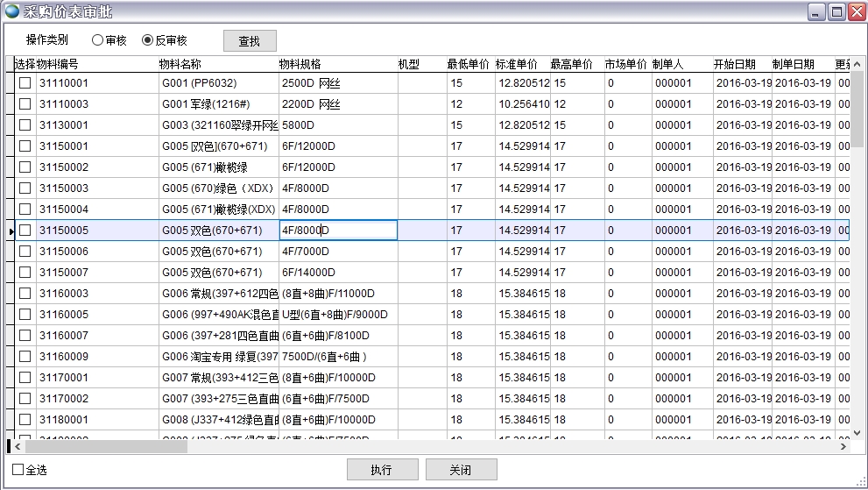868x490 pixels.
Task: Tick the checkbox for item 31160007
Action: (x=25, y=336)
